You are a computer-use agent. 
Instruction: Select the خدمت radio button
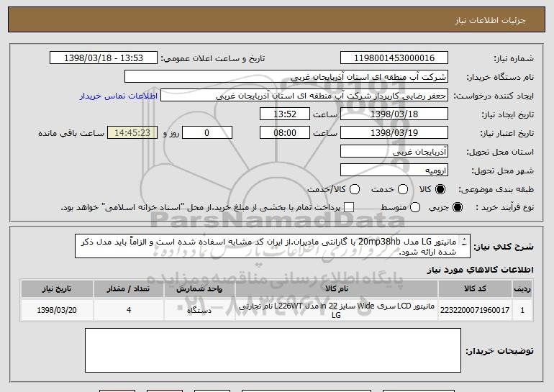pos(403,190)
